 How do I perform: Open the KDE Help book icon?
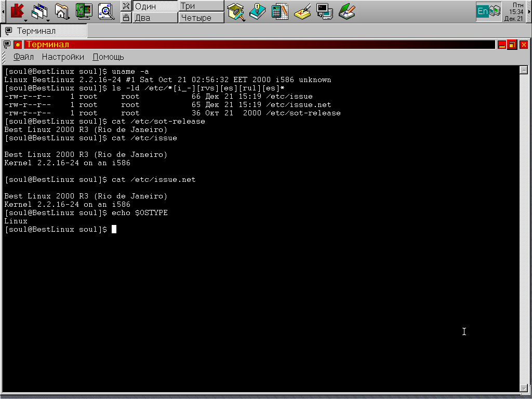click(x=258, y=11)
